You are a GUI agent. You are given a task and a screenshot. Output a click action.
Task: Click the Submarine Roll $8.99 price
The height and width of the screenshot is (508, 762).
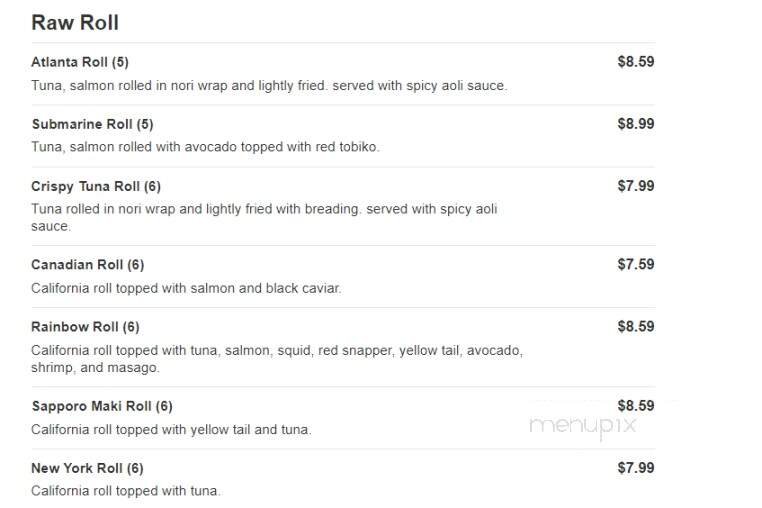click(x=635, y=124)
